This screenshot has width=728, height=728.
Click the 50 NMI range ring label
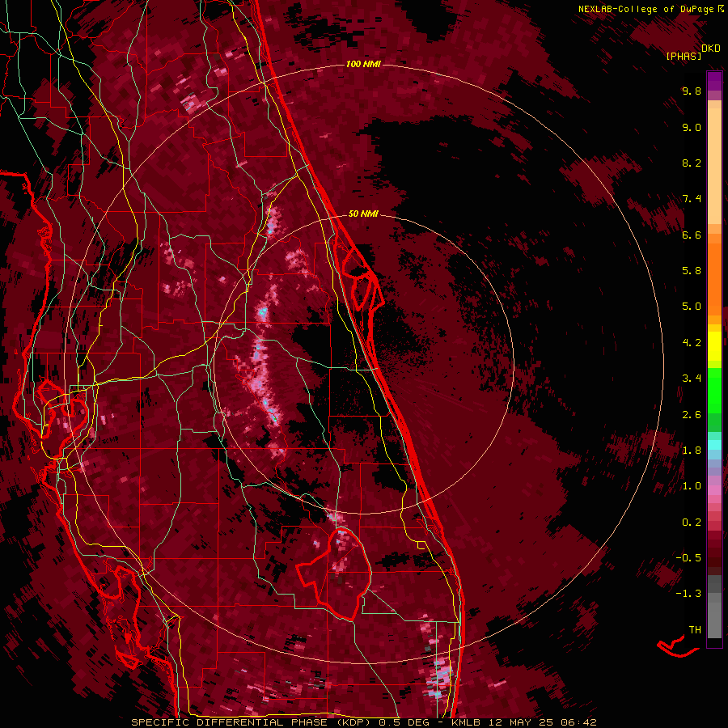point(363,214)
